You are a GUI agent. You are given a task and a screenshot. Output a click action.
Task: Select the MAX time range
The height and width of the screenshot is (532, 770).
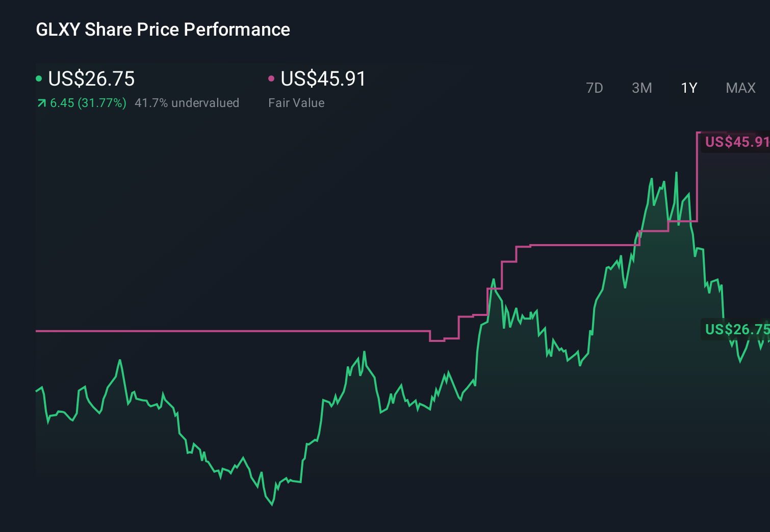click(x=740, y=88)
